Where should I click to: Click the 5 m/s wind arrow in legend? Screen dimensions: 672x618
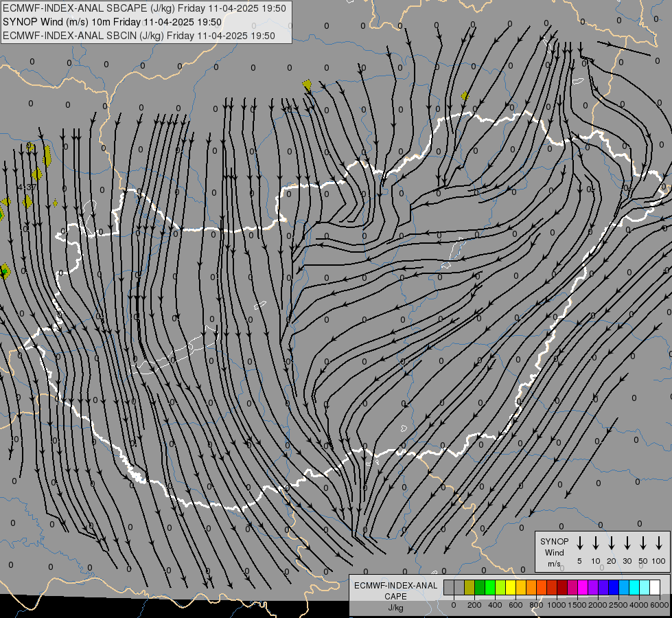click(580, 543)
